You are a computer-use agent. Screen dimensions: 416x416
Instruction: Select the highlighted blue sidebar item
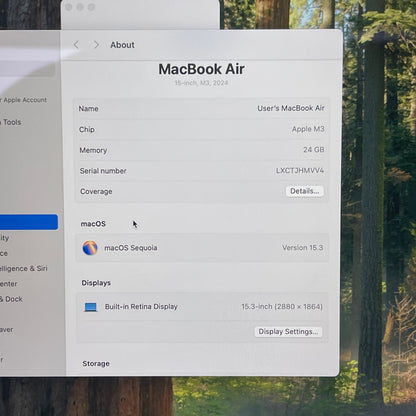point(29,222)
